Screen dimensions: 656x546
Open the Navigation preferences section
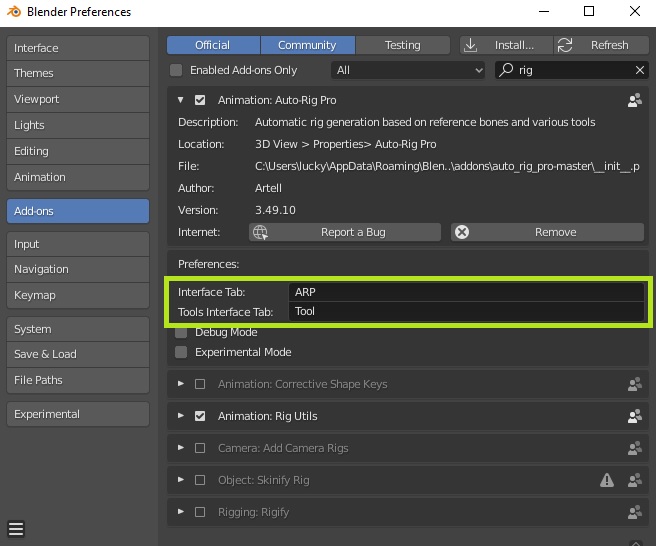pyautogui.click(x=78, y=269)
